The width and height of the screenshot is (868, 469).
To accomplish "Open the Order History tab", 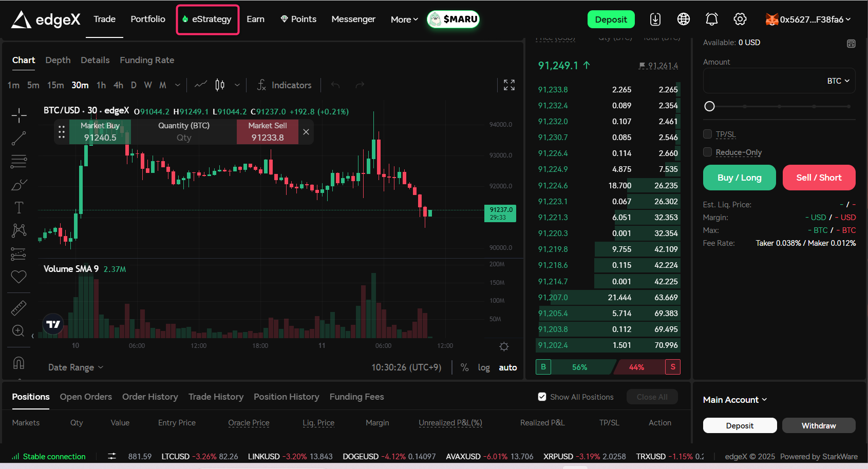I will (150, 397).
